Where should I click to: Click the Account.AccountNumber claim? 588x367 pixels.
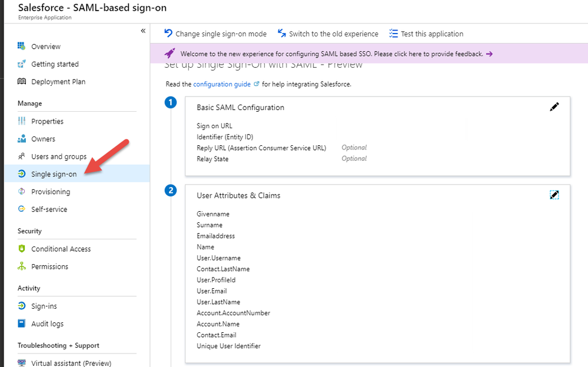tap(233, 313)
